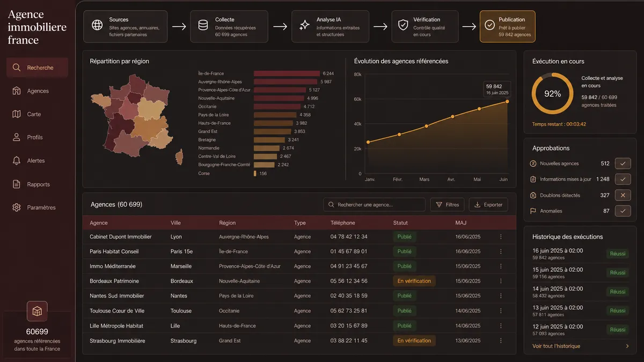Open row menu for Lille Métropole Habitat
Viewport: 644px width, 362px height.
pos(501,326)
